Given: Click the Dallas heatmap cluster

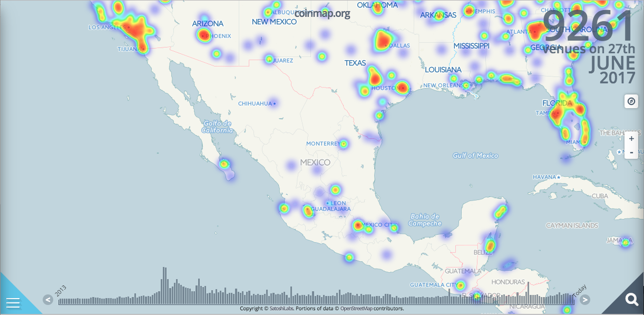Looking at the screenshot, I should [383, 40].
